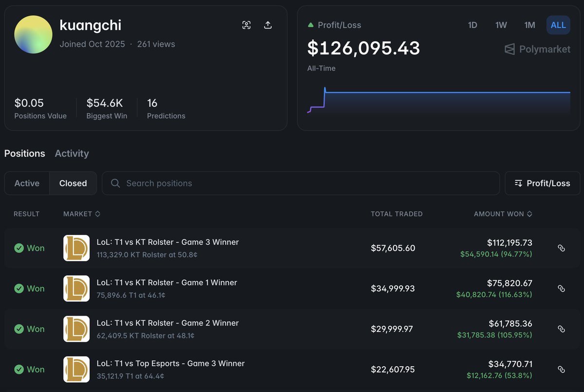Sort by the AMOUNT WON column

click(x=503, y=214)
